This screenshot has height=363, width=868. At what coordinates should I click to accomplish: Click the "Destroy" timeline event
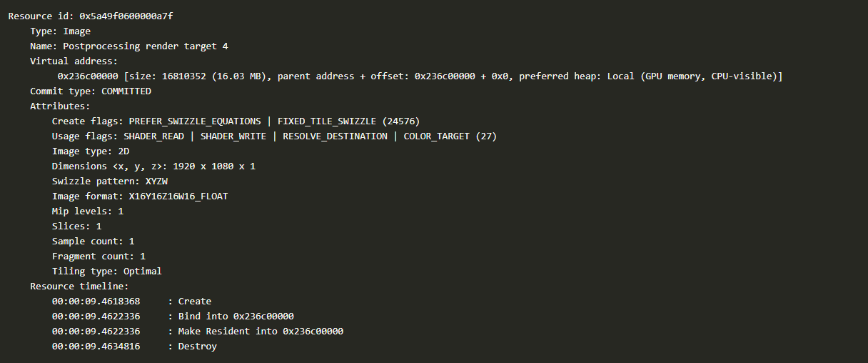[197, 346]
